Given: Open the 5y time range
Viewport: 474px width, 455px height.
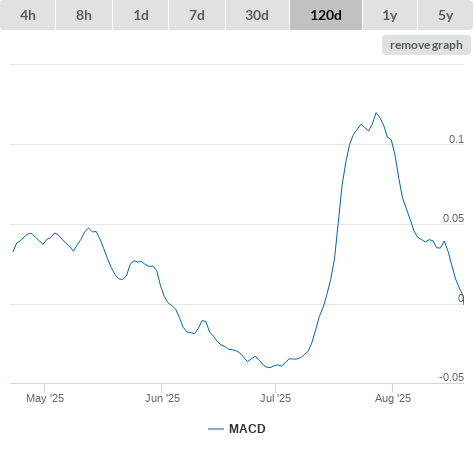Looking at the screenshot, I should [445, 15].
